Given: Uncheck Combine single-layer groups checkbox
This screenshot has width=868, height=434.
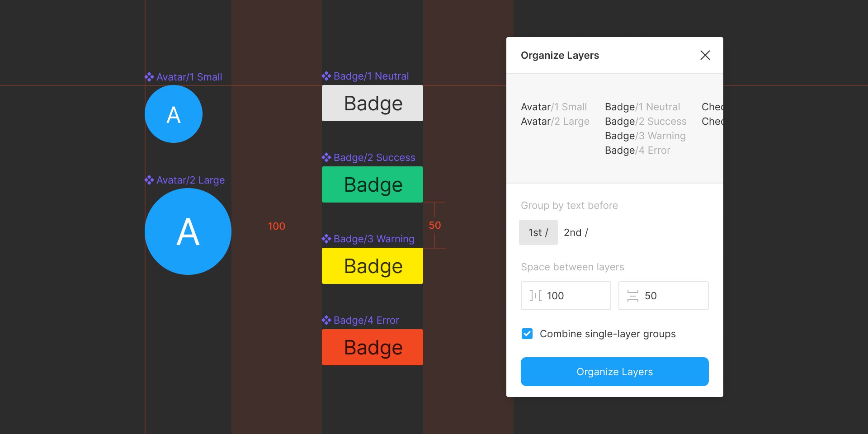Looking at the screenshot, I should coord(527,334).
